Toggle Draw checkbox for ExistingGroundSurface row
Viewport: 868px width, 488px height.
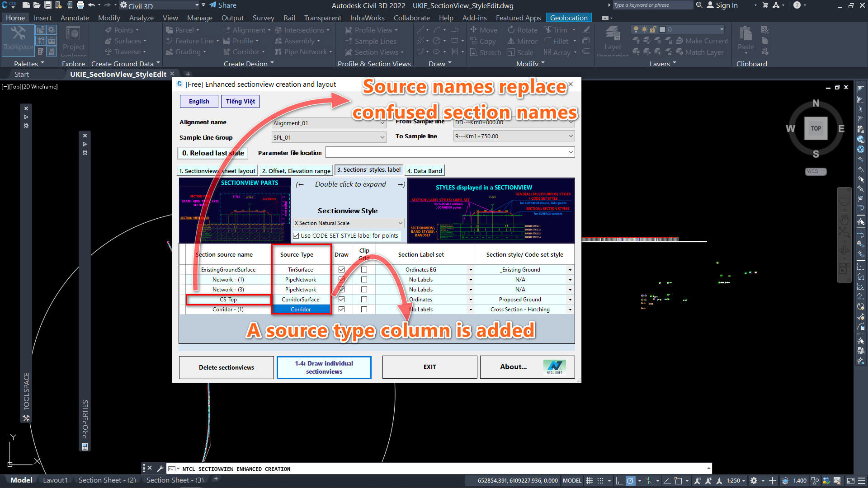(x=341, y=269)
